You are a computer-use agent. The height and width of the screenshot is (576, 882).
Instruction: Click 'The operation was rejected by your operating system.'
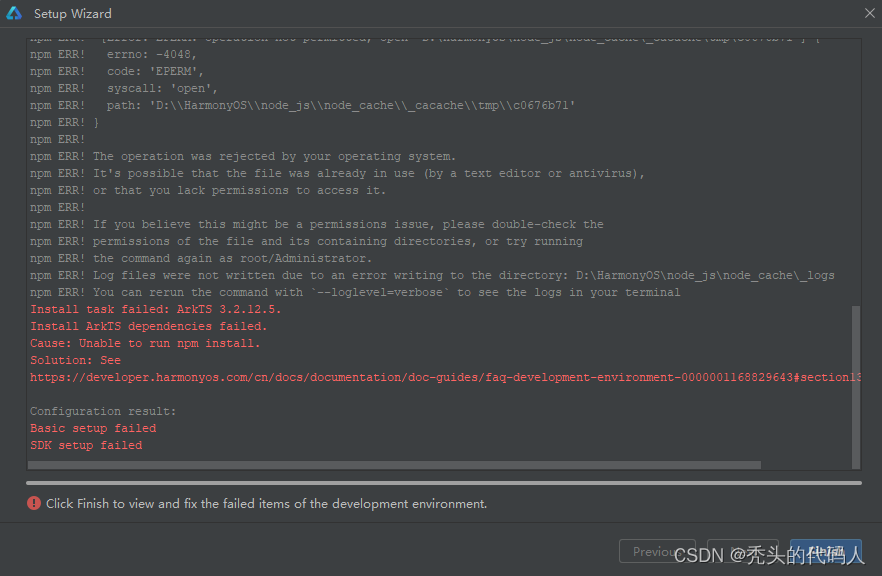[x=243, y=156]
